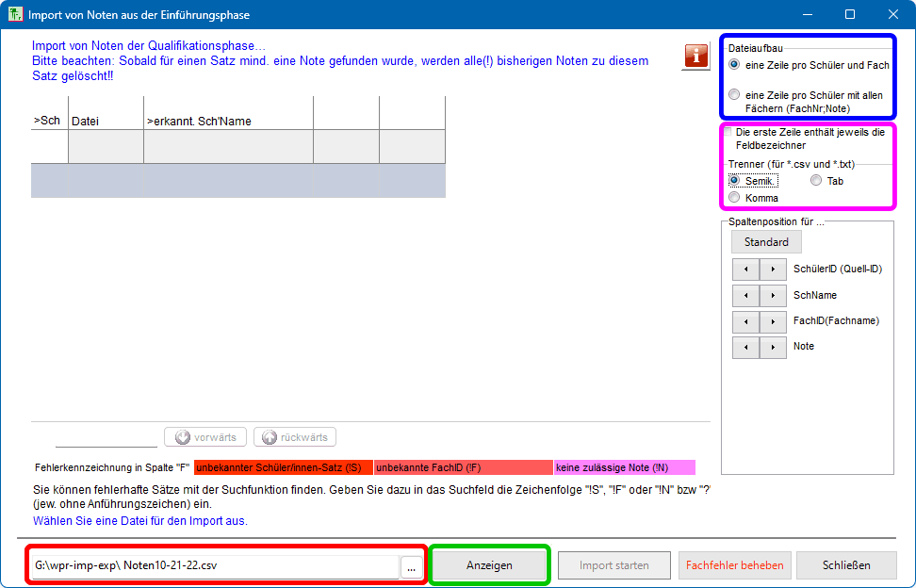This screenshot has height=588, width=916.
Task: Move SchülerID column position right
Action: 773,269
